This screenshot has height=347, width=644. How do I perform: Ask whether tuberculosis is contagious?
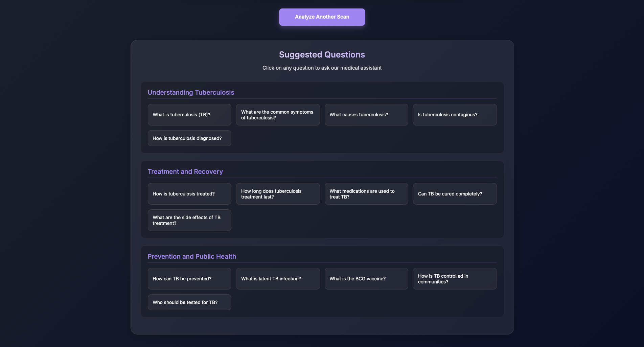[x=455, y=115]
